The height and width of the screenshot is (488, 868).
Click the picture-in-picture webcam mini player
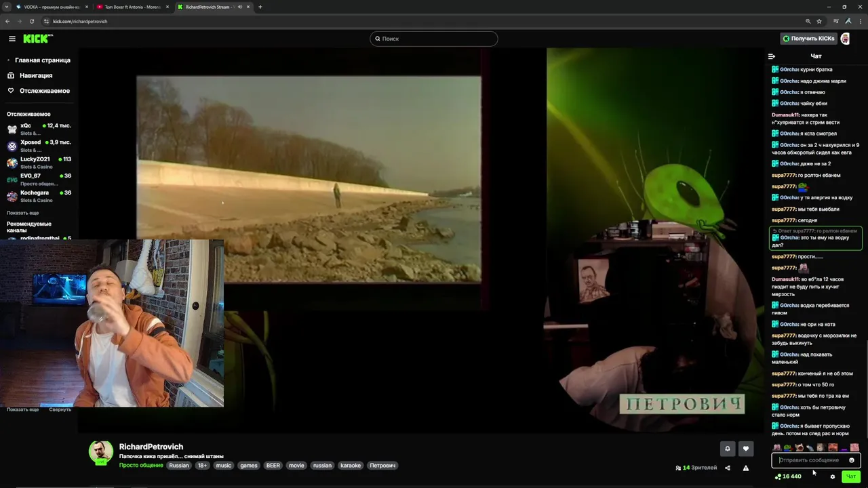click(112, 323)
